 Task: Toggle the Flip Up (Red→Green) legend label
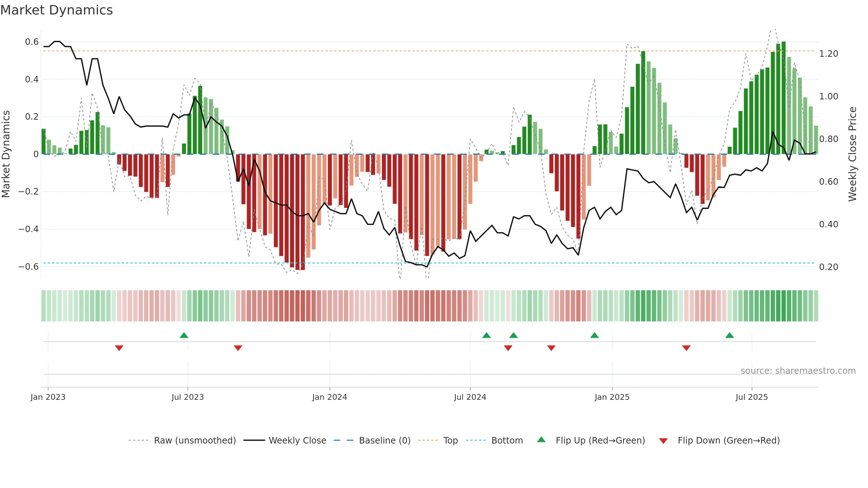[600, 441]
